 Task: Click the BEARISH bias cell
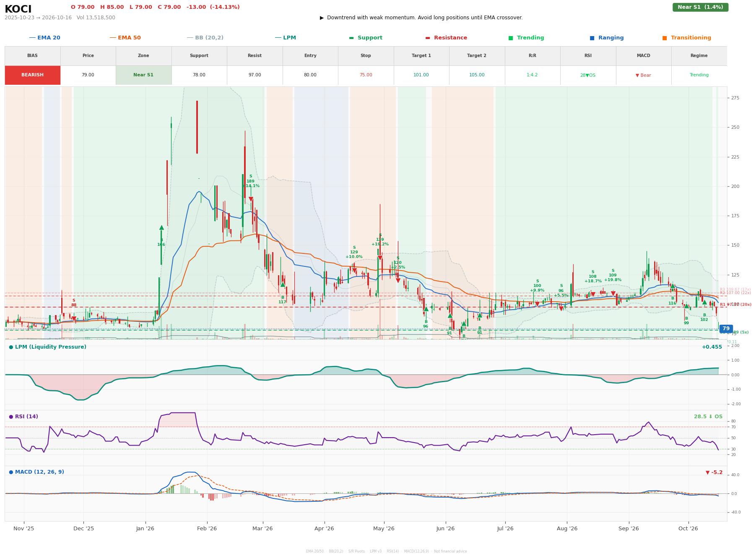click(32, 75)
